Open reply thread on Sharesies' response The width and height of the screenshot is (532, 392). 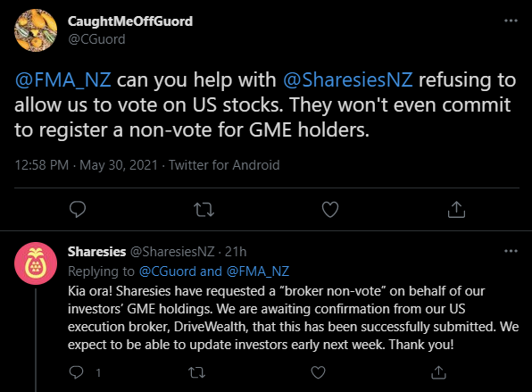[77, 372]
